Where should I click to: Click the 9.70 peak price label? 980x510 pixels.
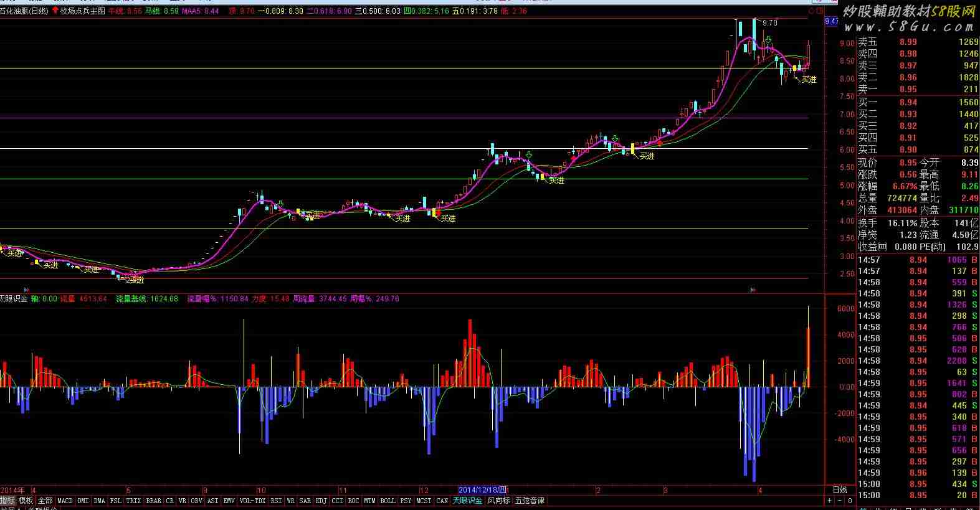point(770,23)
